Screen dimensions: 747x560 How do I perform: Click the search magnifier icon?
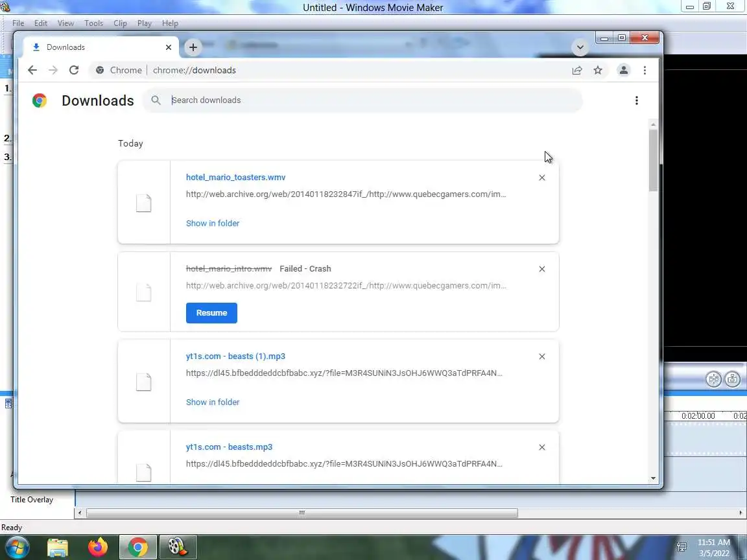click(156, 100)
